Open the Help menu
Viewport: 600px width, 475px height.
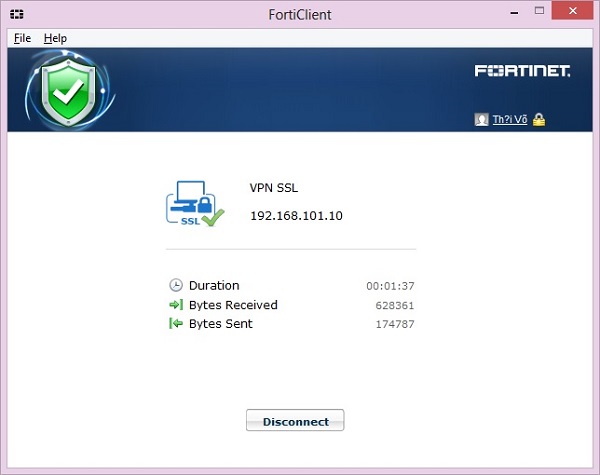[55, 38]
